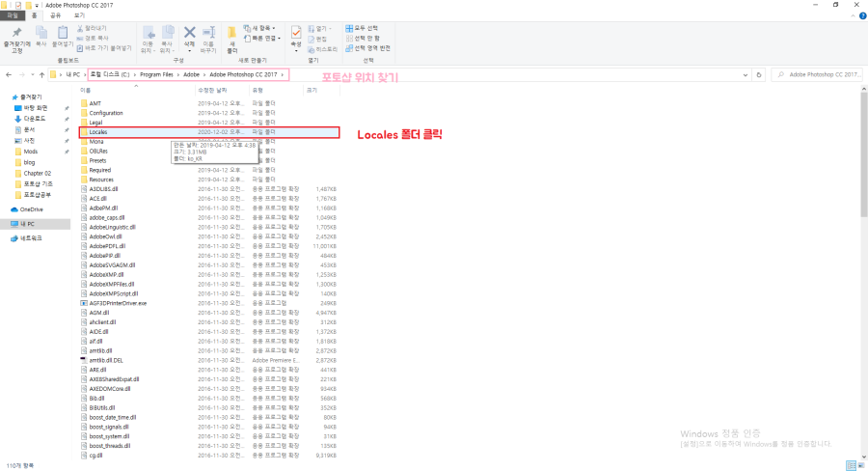This screenshot has width=868, height=471.
Task: Open the recent locations dropdown arrow
Action: click(x=33, y=75)
